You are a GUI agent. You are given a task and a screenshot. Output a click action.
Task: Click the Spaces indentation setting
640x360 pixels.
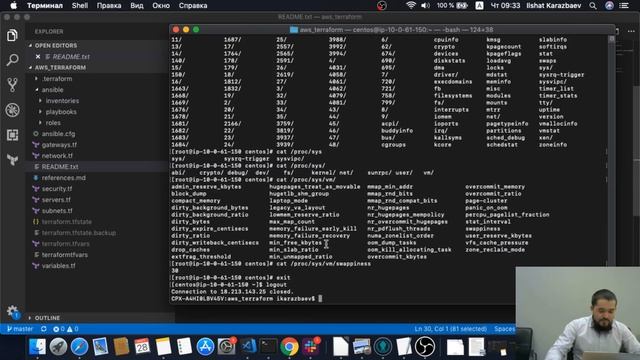504,329
